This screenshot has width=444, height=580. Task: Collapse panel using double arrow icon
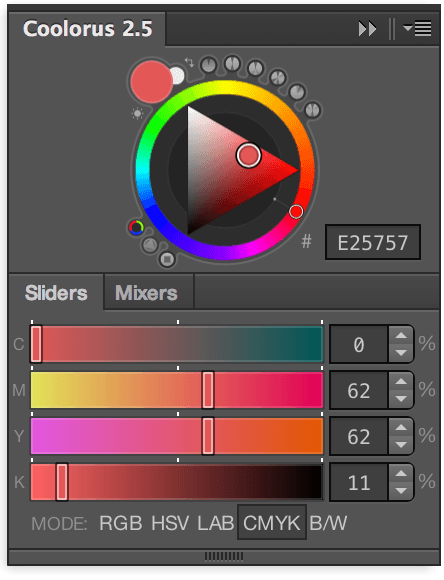click(367, 29)
